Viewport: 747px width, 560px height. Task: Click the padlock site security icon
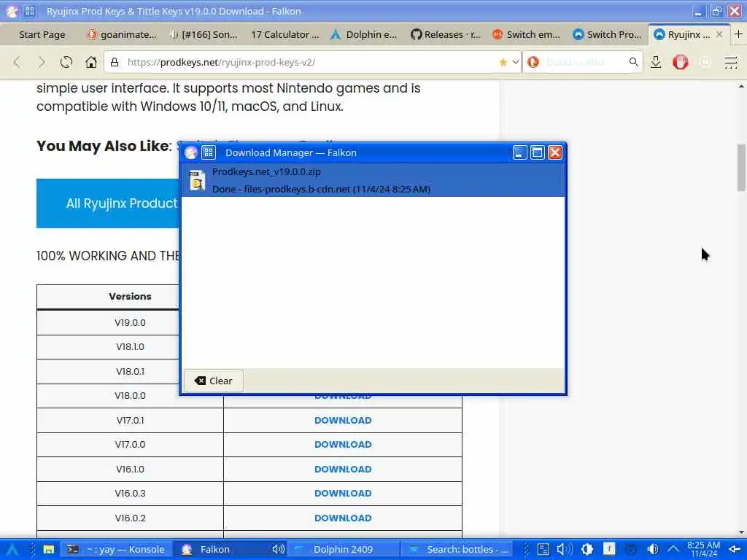(115, 62)
